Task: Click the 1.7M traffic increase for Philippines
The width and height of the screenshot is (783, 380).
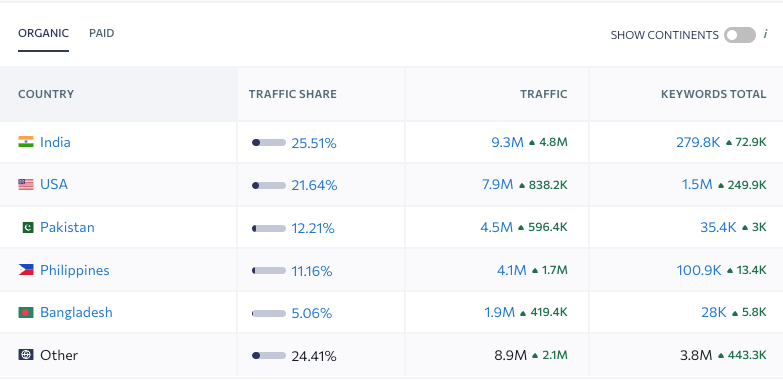Action: (550, 270)
